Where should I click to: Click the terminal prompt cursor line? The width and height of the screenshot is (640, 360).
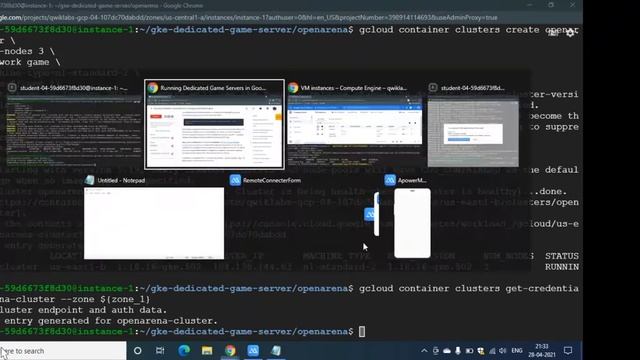362,331
